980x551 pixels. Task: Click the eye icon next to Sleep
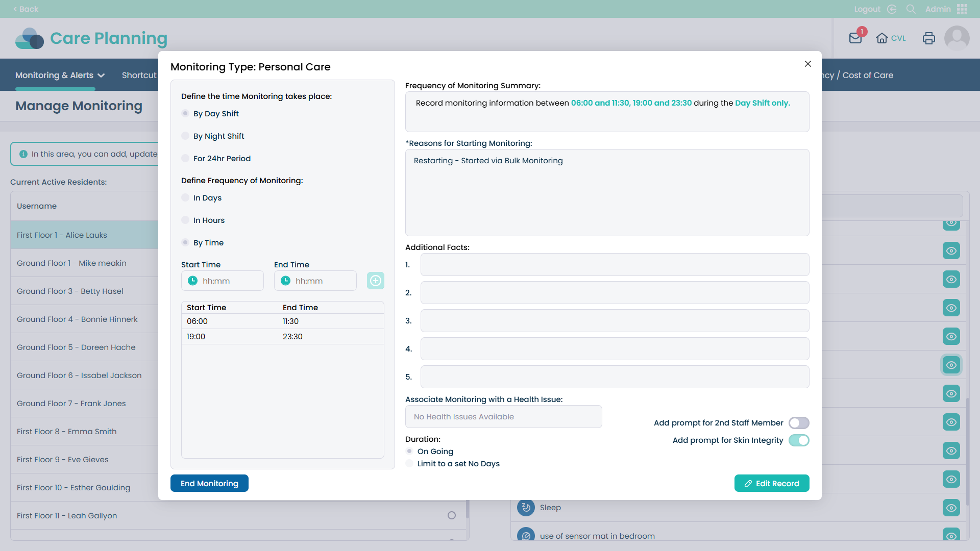(951, 508)
